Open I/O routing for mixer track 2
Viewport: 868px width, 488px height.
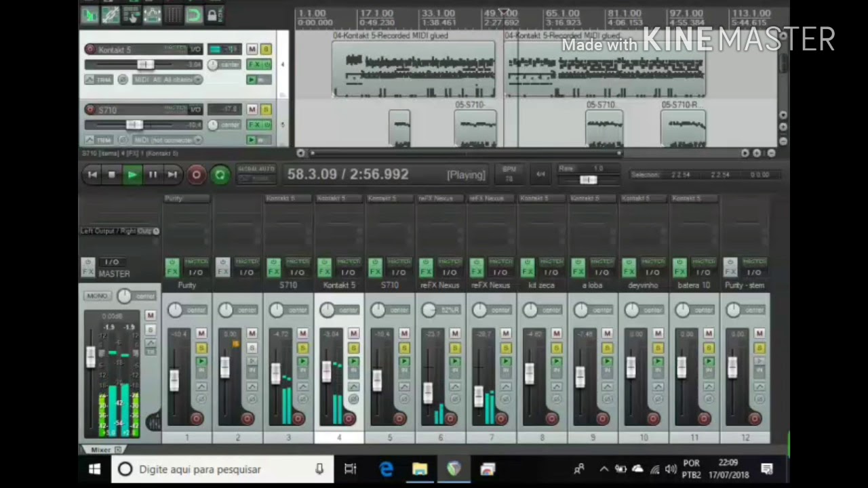(246, 272)
